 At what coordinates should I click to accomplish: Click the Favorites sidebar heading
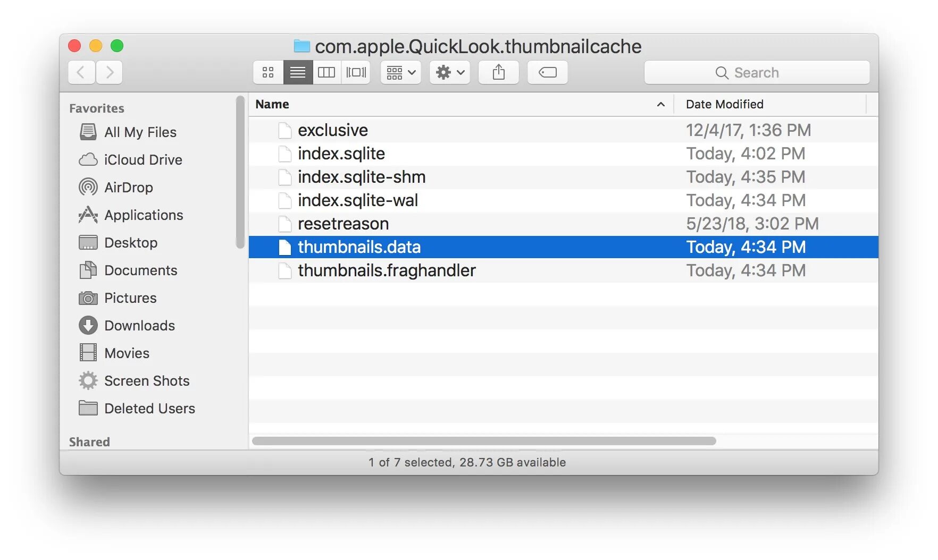[97, 108]
